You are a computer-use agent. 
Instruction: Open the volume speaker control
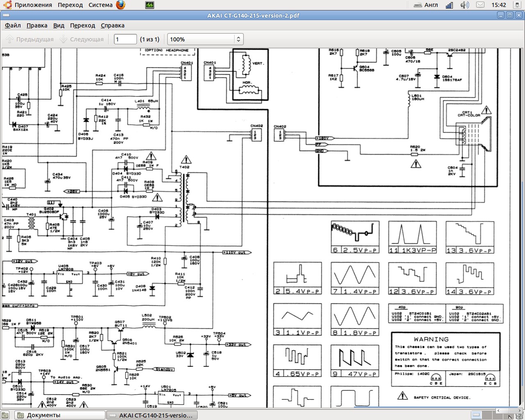pos(464,5)
